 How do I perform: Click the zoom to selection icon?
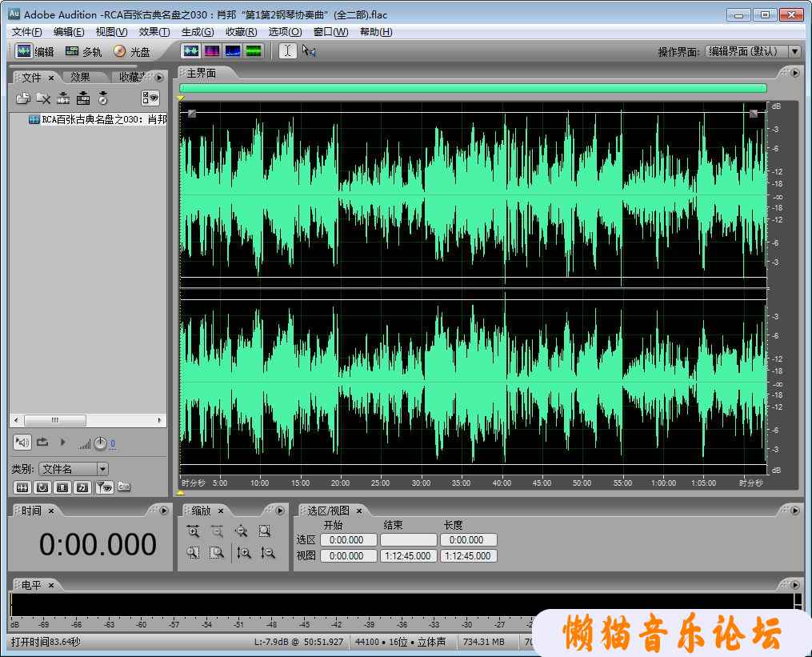[265, 531]
